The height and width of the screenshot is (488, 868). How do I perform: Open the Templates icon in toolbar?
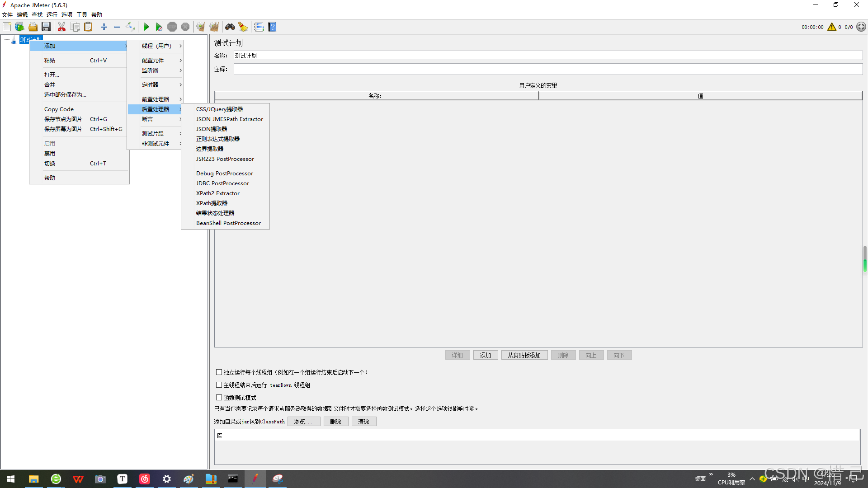pyautogui.click(x=19, y=27)
